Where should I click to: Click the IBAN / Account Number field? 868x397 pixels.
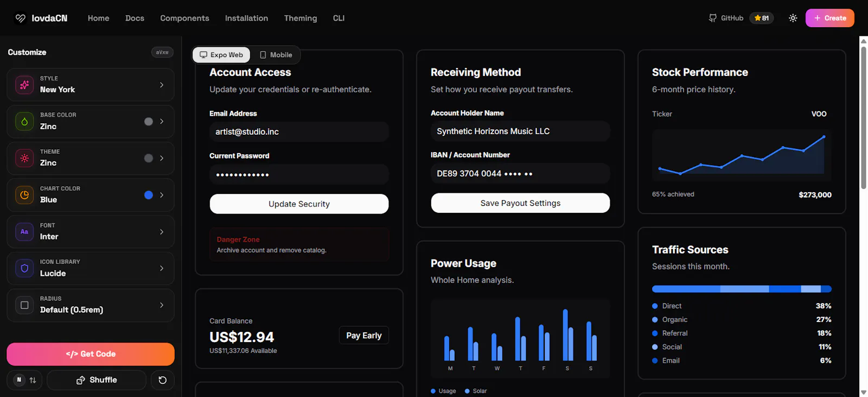coord(520,174)
